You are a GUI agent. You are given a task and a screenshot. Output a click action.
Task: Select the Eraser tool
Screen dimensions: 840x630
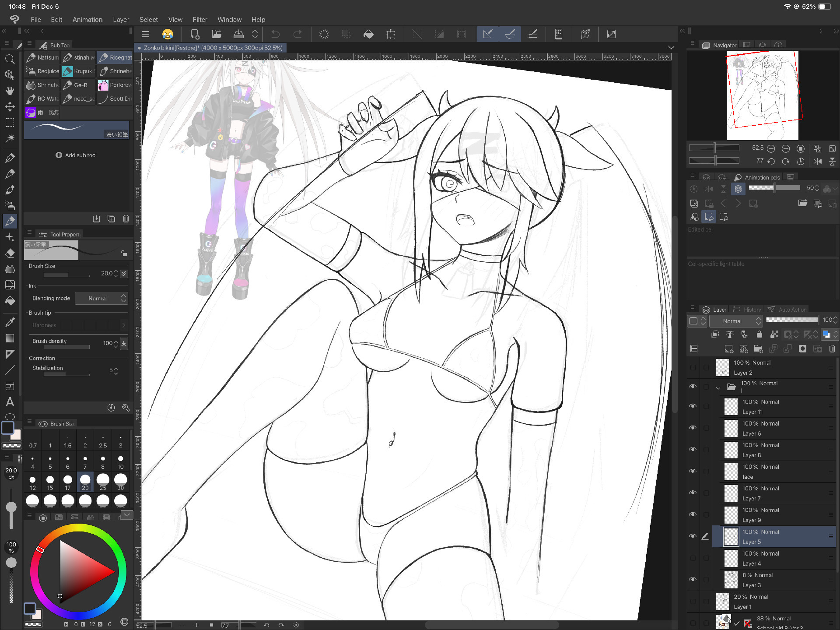point(10,253)
